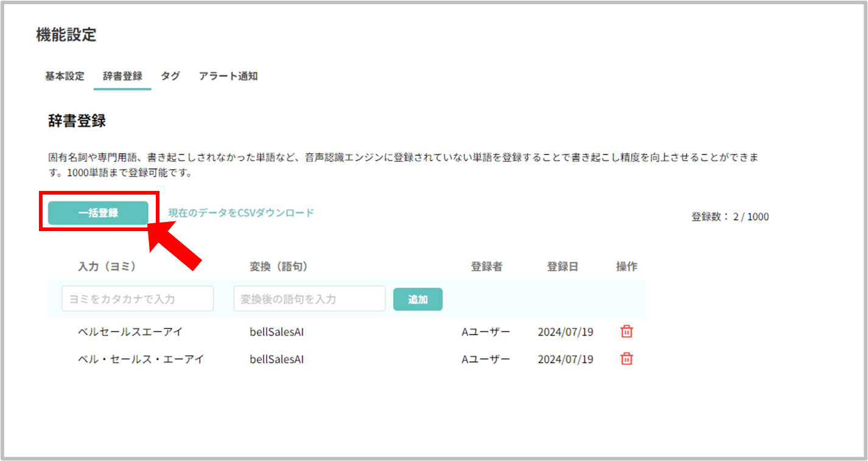The height and width of the screenshot is (461, 868).
Task: Click the 操作 column header
Action: (x=627, y=266)
